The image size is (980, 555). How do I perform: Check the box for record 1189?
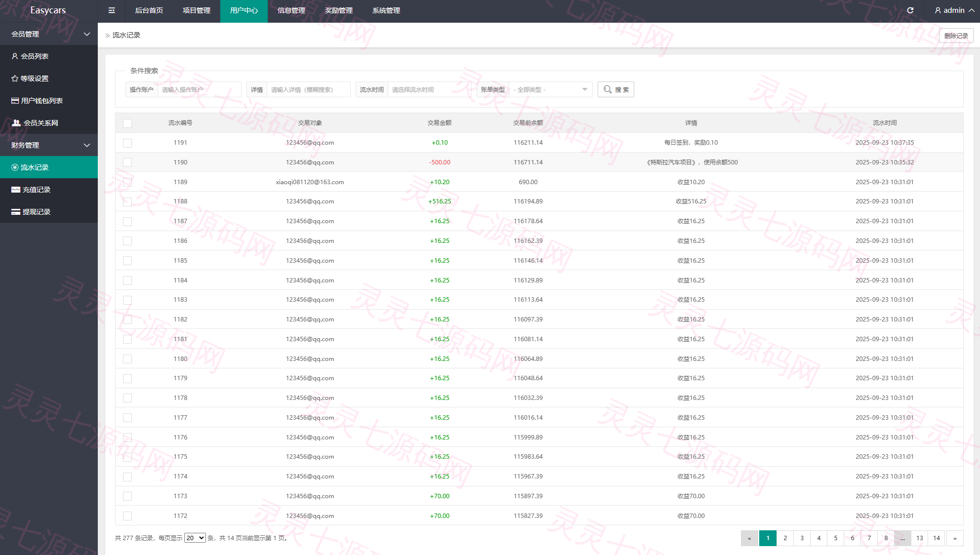point(127,182)
